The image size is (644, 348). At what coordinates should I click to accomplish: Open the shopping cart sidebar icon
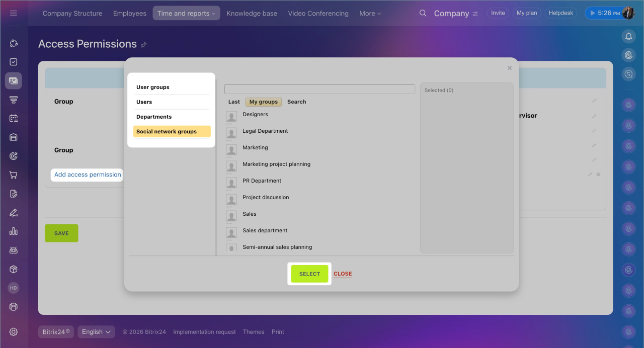coord(14,175)
